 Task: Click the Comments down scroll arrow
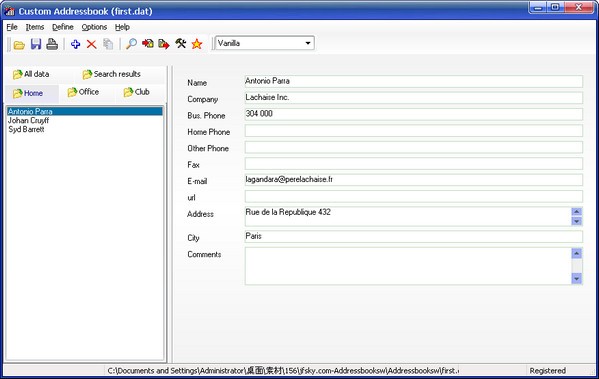point(576,279)
